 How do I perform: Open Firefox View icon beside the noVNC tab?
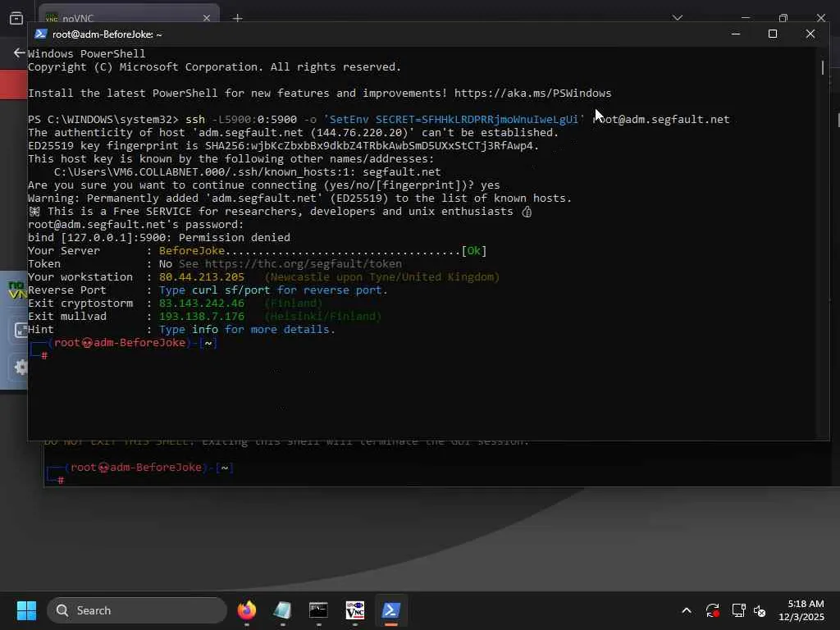[16, 18]
